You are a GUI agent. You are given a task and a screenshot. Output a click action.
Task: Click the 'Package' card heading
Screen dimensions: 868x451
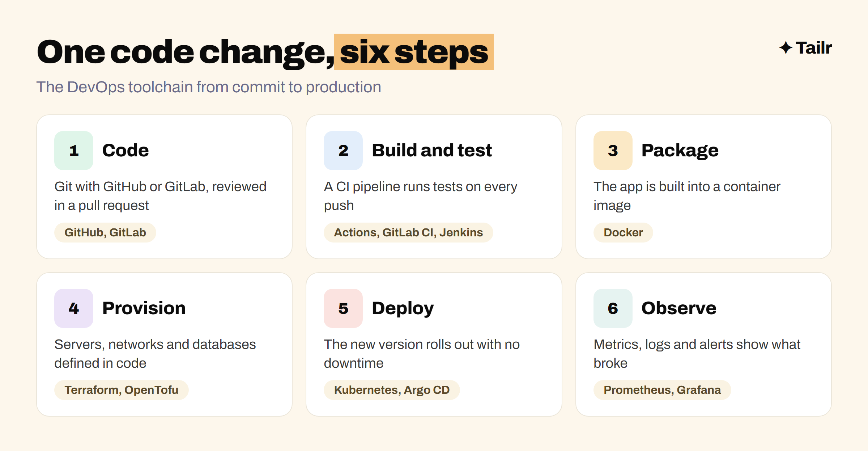680,151
